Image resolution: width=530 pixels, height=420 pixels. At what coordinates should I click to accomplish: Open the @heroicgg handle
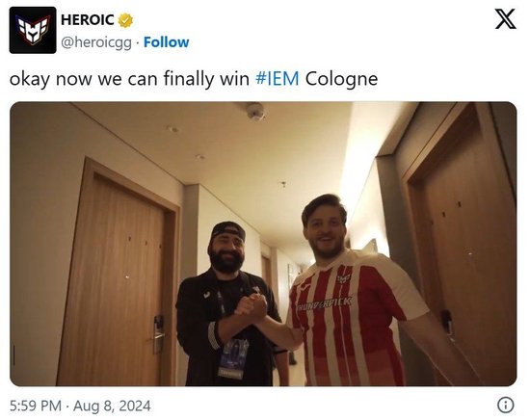[x=96, y=43]
